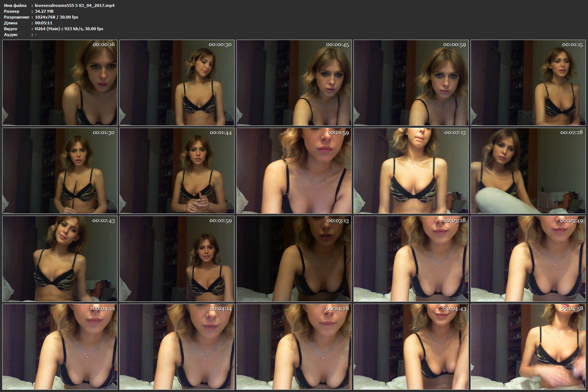The image size is (588, 392).
Task: Click the 'Разрешение' label
Action: (16, 17)
